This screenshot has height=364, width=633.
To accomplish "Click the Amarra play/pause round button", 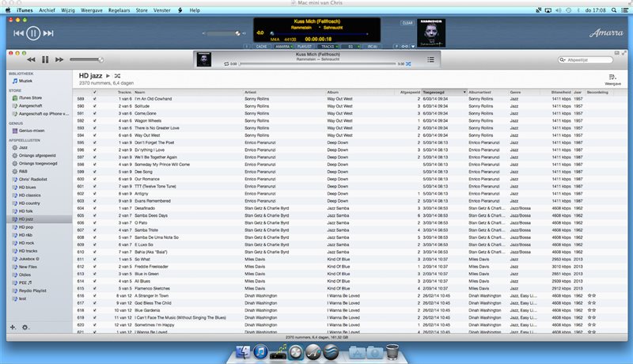I will click(33, 33).
